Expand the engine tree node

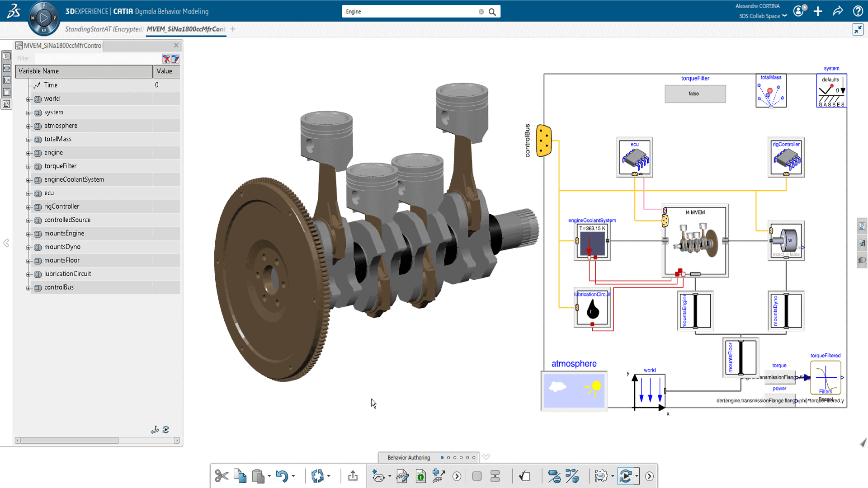pyautogui.click(x=28, y=153)
